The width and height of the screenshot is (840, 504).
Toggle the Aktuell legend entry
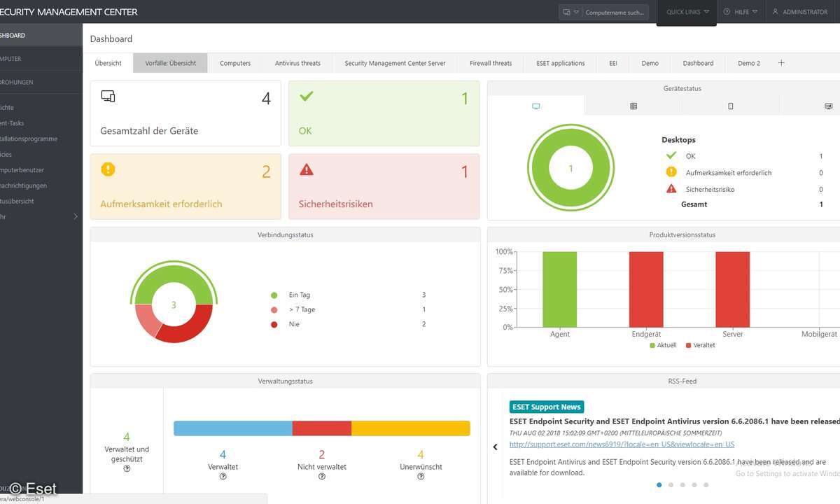[x=663, y=345]
